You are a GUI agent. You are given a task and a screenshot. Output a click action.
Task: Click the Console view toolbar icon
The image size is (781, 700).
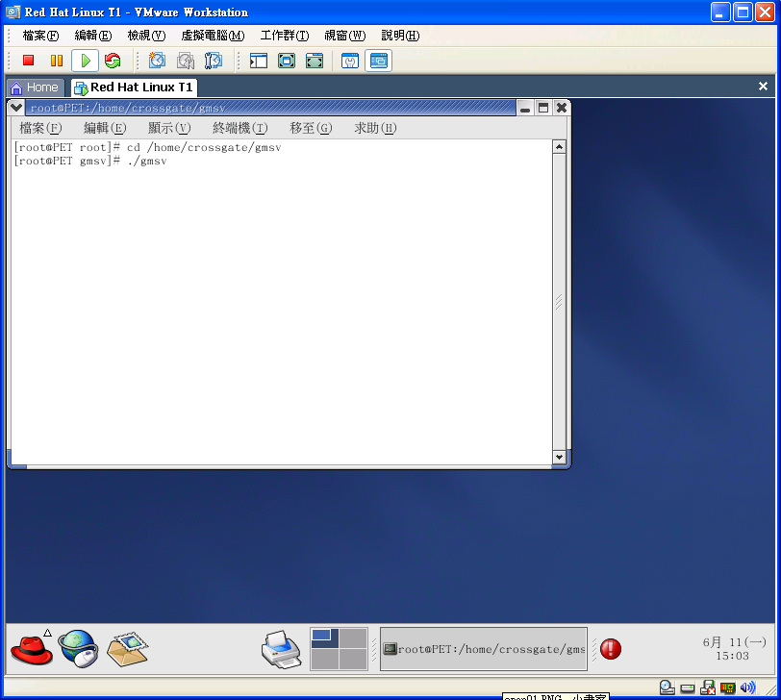[x=379, y=61]
